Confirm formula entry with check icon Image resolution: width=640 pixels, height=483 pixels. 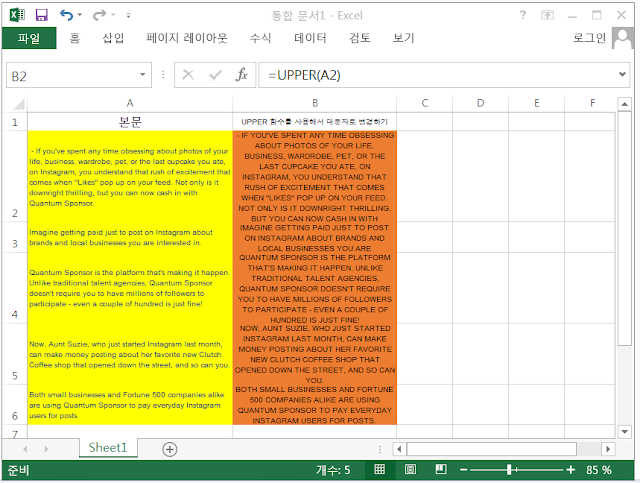[x=215, y=75]
